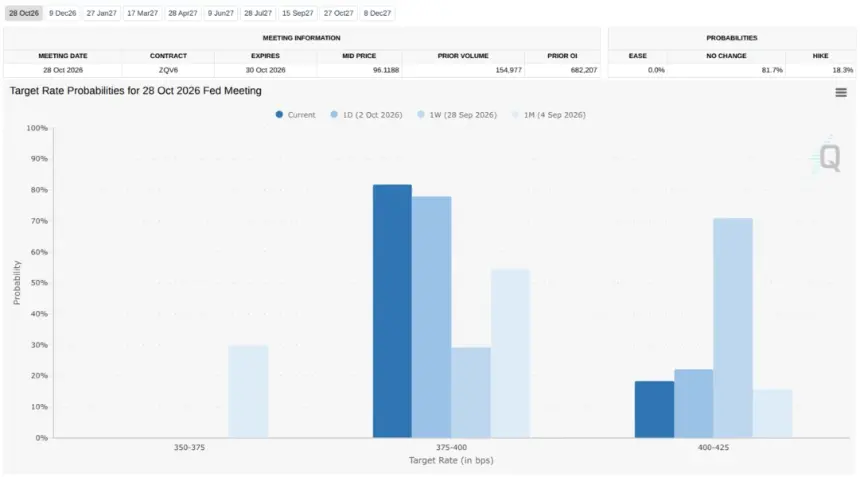Click the Current bar for 375-400

click(x=392, y=311)
